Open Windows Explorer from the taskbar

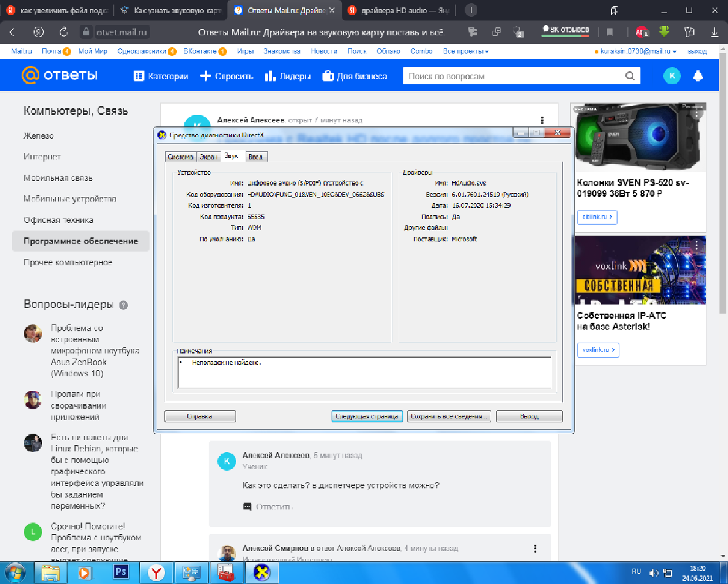(x=51, y=573)
